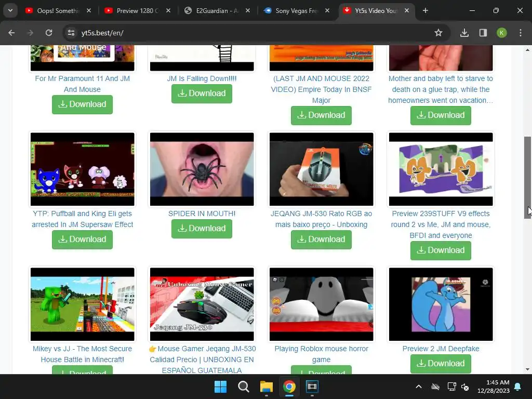Select the Roblox mouse horror game thumbnail
The width and height of the screenshot is (532, 399).
click(321, 304)
